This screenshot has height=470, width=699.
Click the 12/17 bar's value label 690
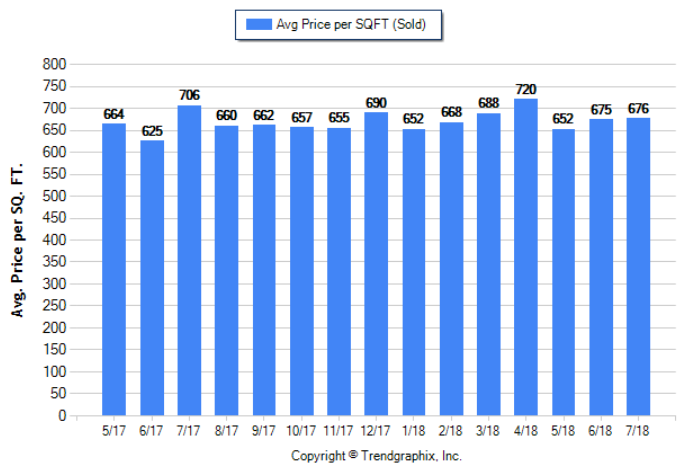point(376,103)
